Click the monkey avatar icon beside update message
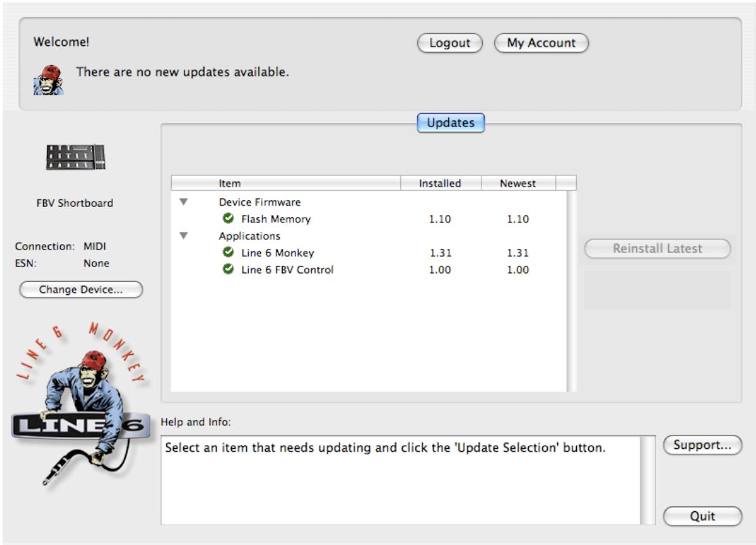756x545 pixels. 48,80
